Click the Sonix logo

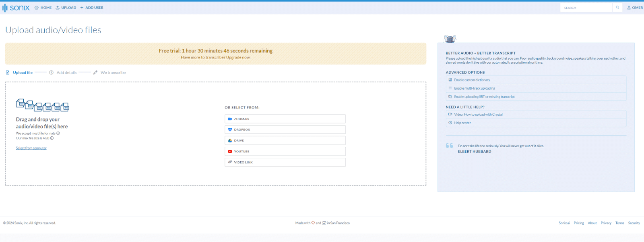tap(16, 8)
